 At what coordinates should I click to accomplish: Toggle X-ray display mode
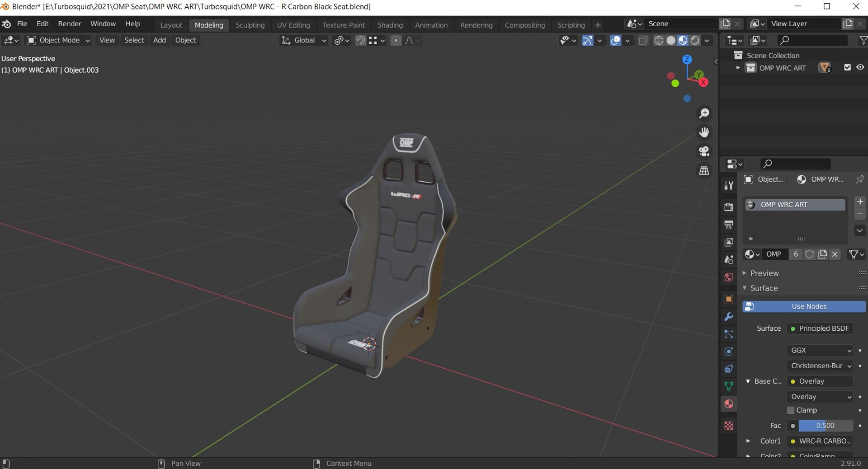(x=643, y=41)
